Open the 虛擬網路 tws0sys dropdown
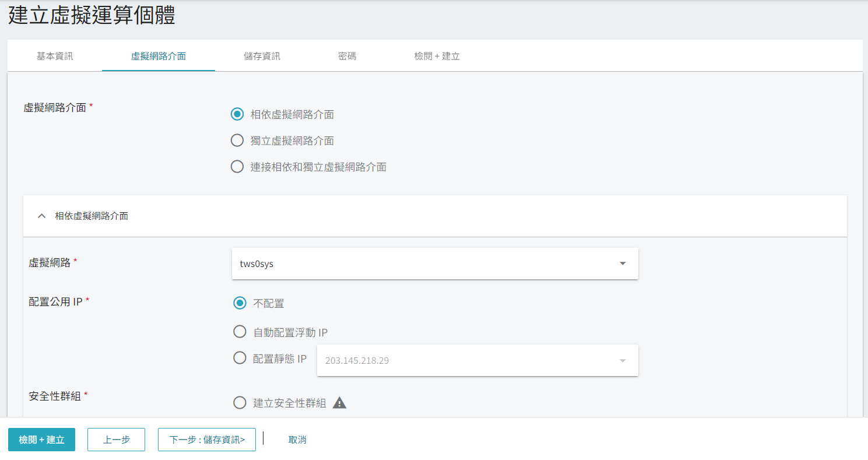 [x=435, y=264]
